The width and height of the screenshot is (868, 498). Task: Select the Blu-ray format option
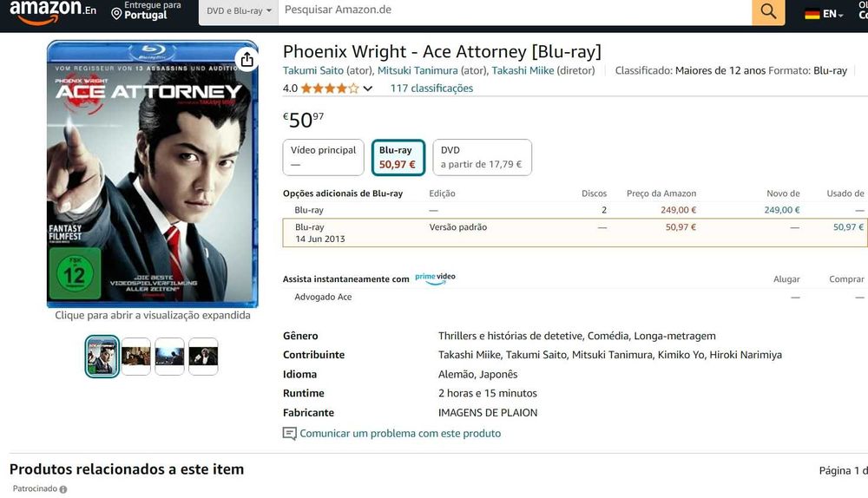[398, 157]
